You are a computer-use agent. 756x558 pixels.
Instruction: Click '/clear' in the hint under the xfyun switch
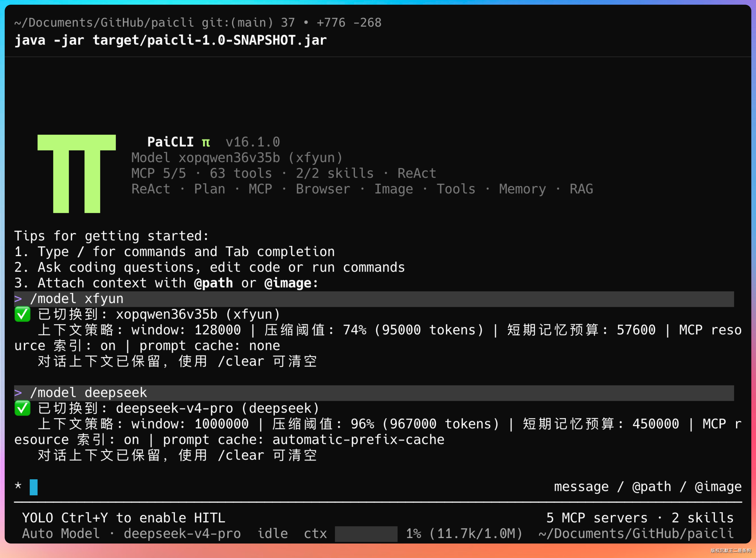click(x=241, y=361)
